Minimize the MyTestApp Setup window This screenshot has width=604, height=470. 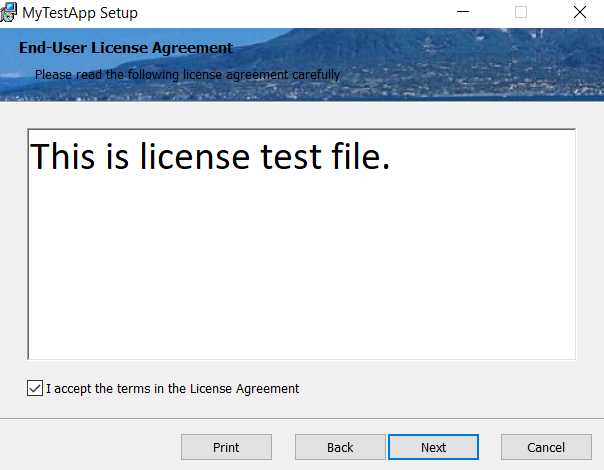pyautogui.click(x=463, y=12)
